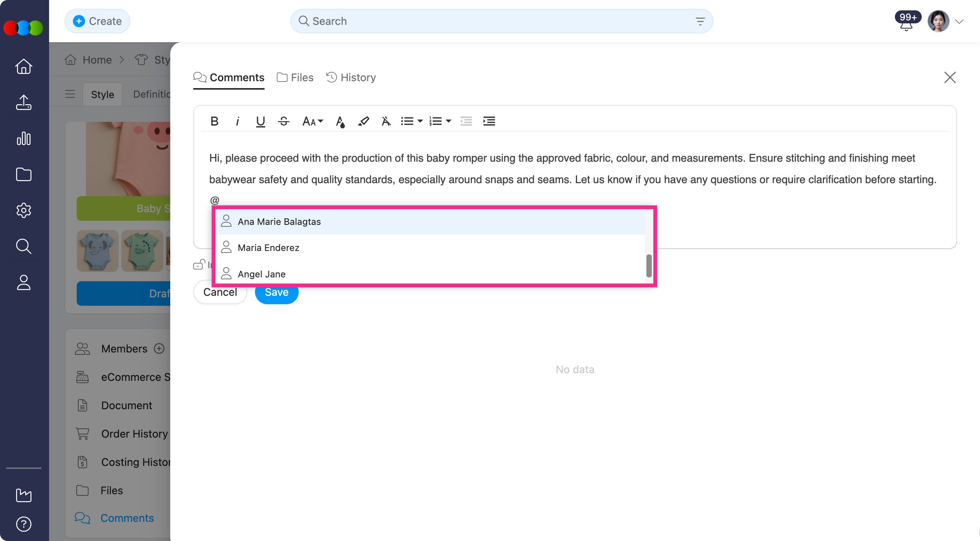Pick the text color droplet tool
This screenshot has width=980, height=541.
tap(340, 121)
